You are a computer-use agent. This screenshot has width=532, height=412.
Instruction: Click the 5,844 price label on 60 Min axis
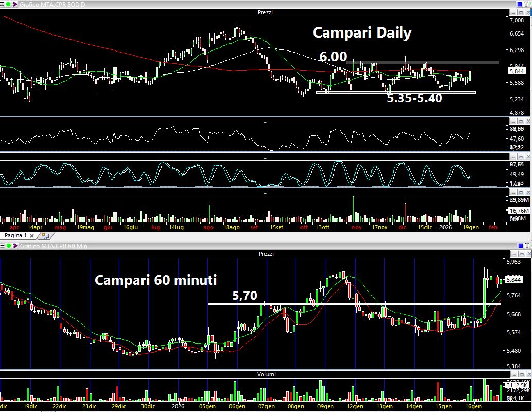tap(515, 280)
